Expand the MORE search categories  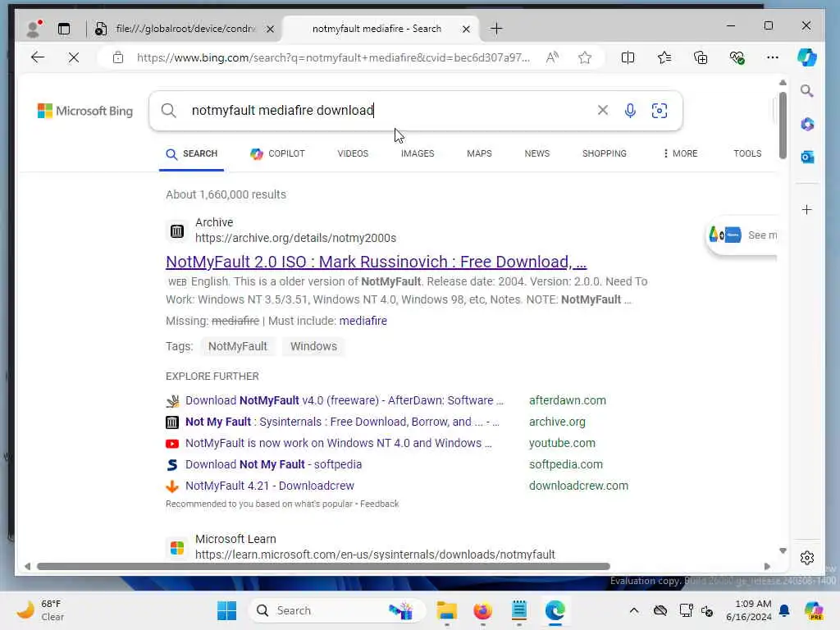(680, 153)
